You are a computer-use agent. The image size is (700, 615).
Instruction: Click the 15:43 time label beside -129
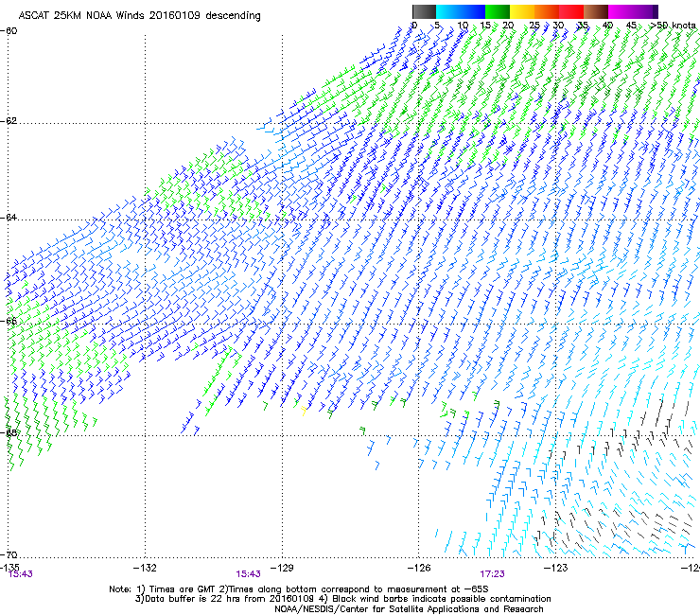coord(248,574)
